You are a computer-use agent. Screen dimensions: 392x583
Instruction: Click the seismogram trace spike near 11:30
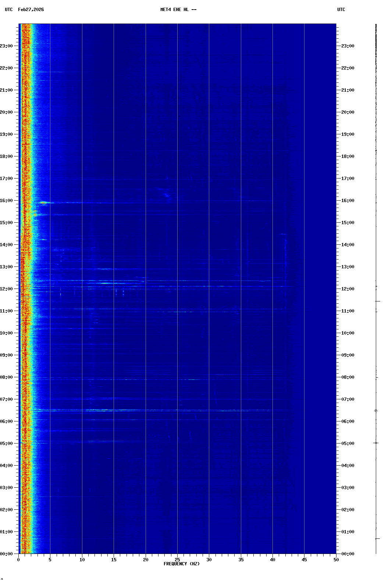[377, 301]
